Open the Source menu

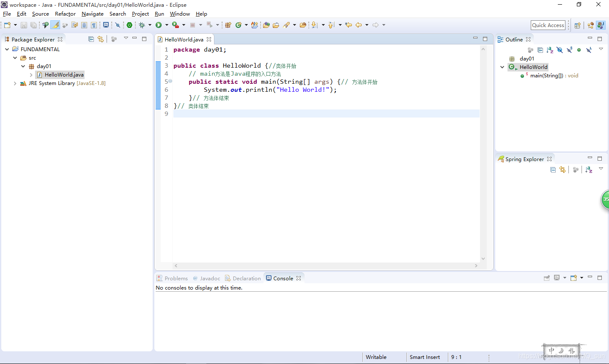coord(41,14)
